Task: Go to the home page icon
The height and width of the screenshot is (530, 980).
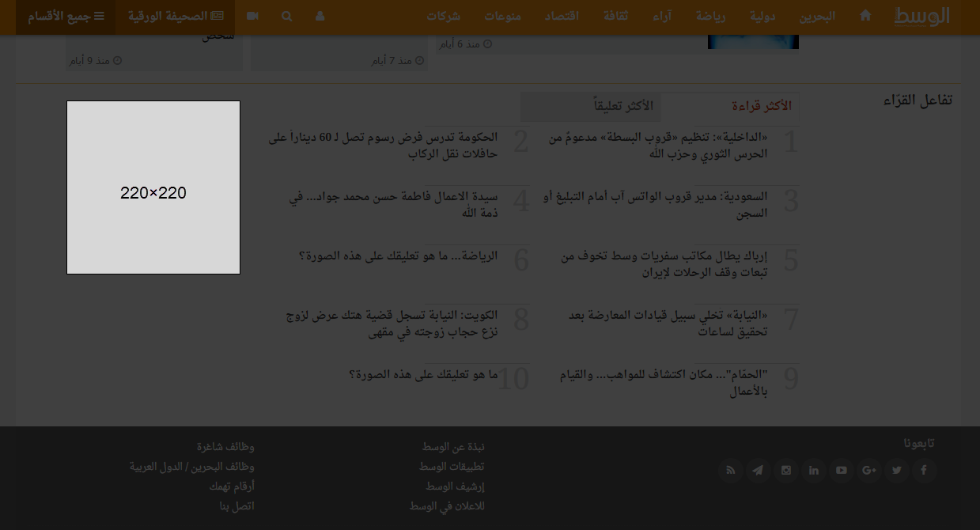Action: point(865,16)
